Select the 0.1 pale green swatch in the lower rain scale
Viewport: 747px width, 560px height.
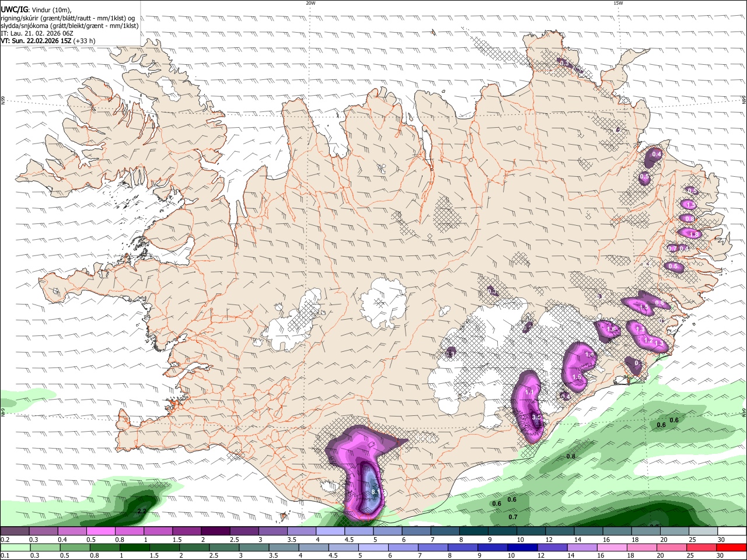point(15,548)
